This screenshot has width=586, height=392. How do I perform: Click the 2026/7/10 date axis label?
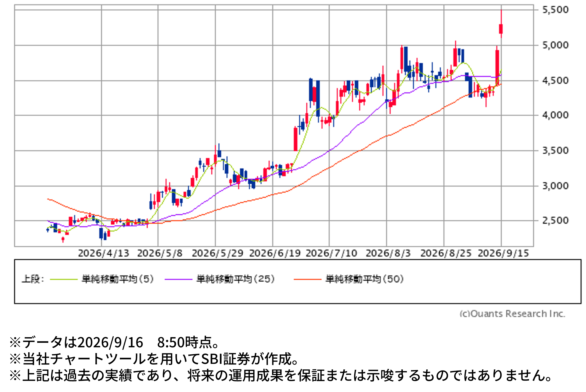point(331,253)
